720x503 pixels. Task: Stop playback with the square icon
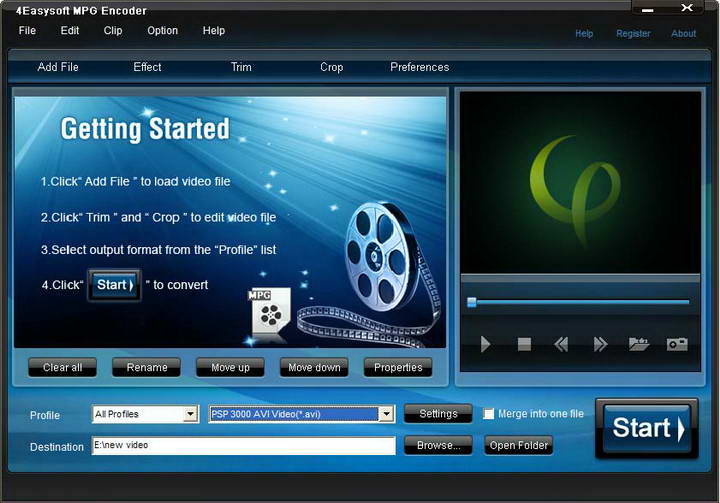click(524, 344)
